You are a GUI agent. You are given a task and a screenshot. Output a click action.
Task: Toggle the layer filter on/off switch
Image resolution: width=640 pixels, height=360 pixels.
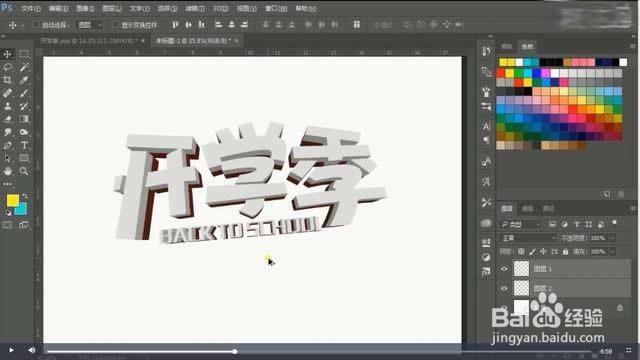614,223
